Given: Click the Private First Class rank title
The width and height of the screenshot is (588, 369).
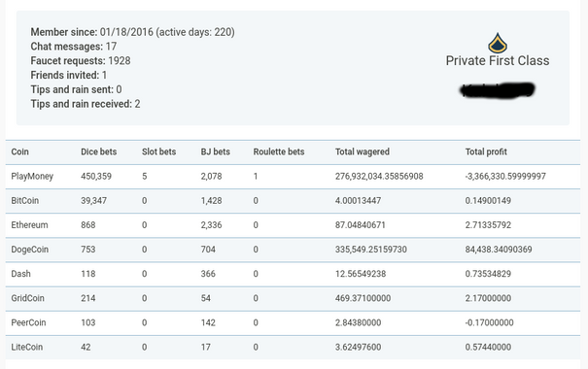Looking at the screenshot, I should [498, 60].
